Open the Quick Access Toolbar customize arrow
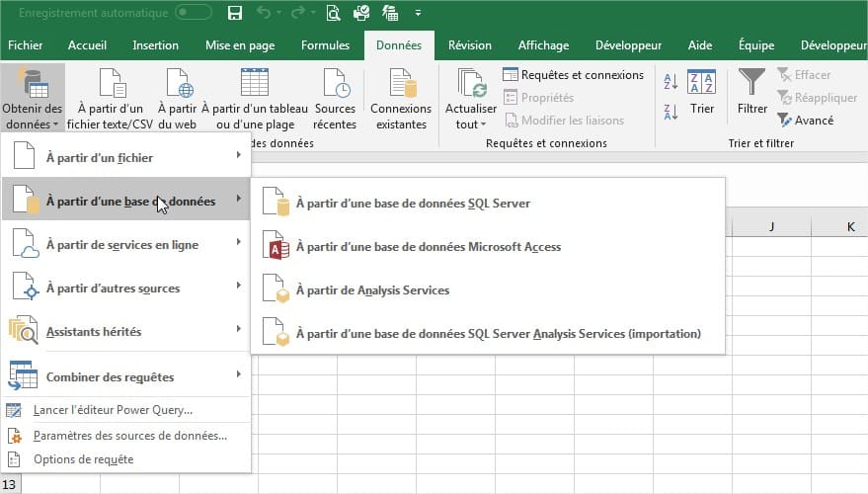 [418, 13]
